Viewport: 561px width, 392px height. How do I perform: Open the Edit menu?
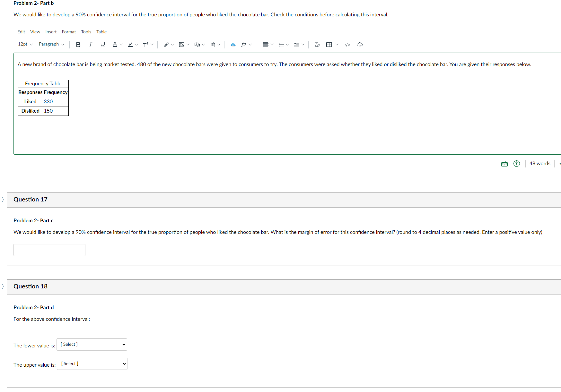click(21, 32)
